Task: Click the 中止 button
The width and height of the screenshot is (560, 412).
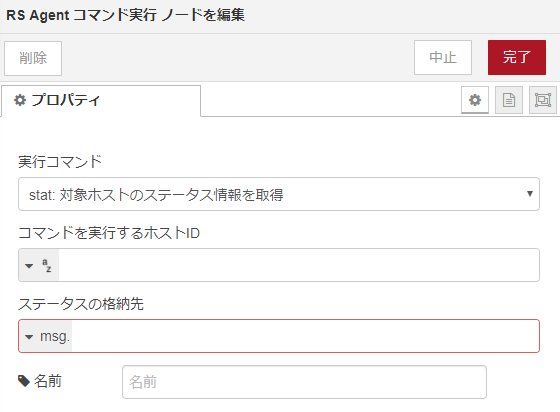Action: (x=443, y=57)
